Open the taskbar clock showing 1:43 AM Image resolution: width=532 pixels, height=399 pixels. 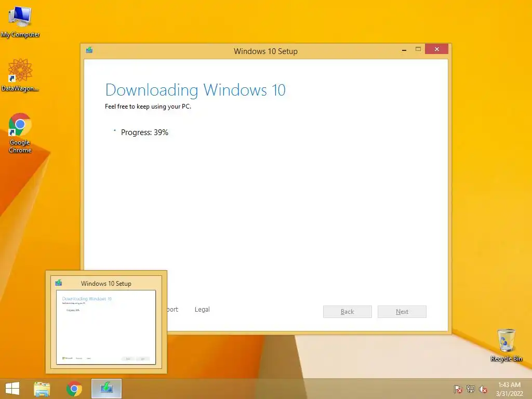(x=509, y=389)
